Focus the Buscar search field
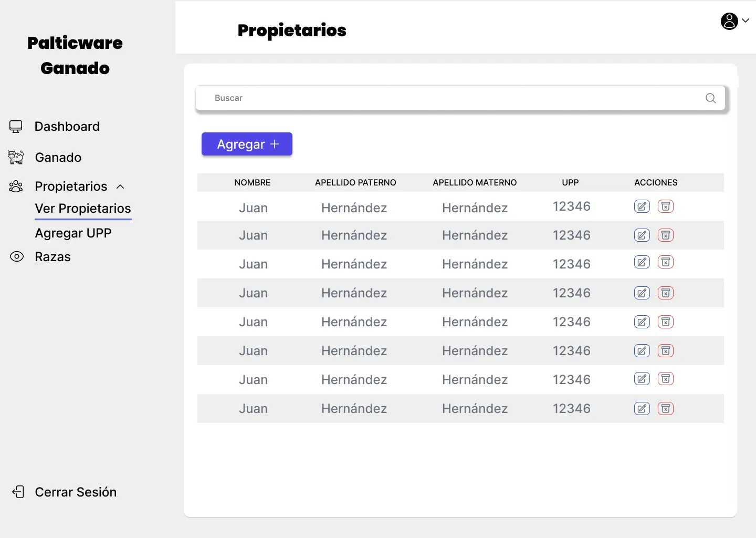The height and width of the screenshot is (538, 756). [x=451, y=98]
